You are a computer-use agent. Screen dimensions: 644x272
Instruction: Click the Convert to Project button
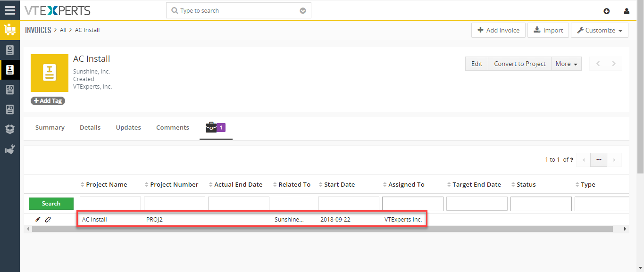point(519,64)
